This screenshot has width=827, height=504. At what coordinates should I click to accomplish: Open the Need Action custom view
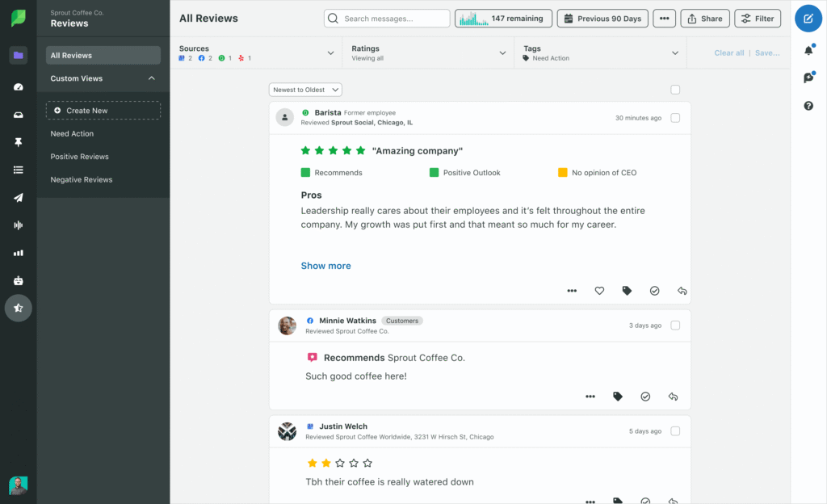[72, 134]
